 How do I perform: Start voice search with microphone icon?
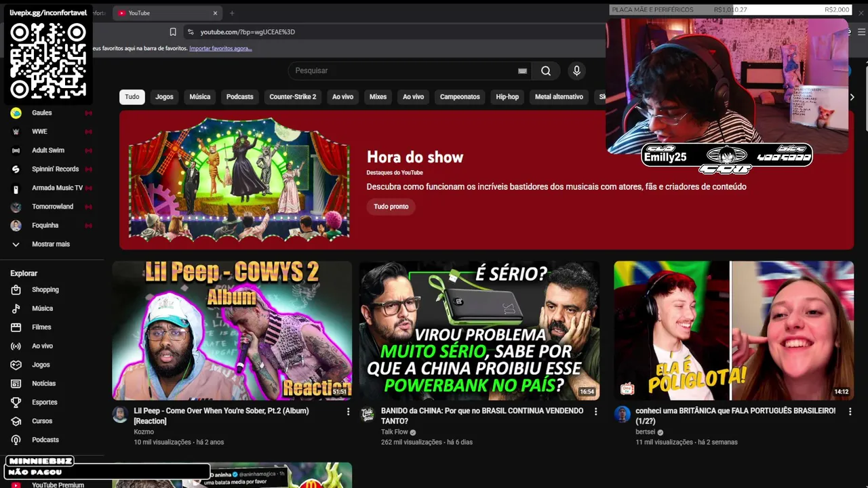576,70
